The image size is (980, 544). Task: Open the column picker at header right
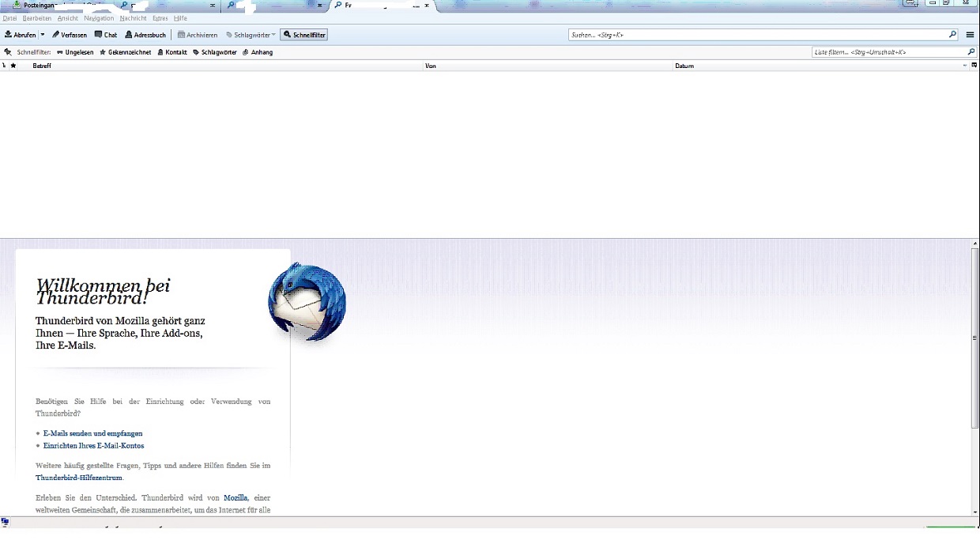point(974,66)
